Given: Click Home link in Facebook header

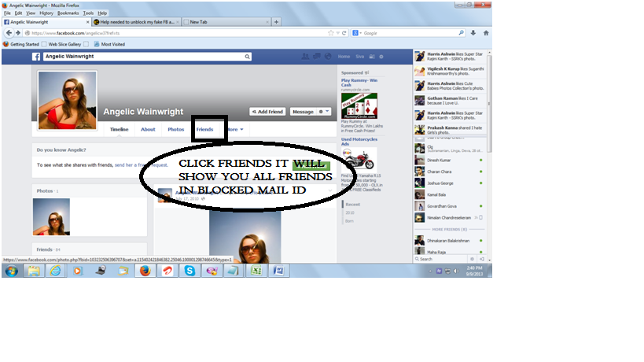Looking at the screenshot, I should [x=344, y=57].
